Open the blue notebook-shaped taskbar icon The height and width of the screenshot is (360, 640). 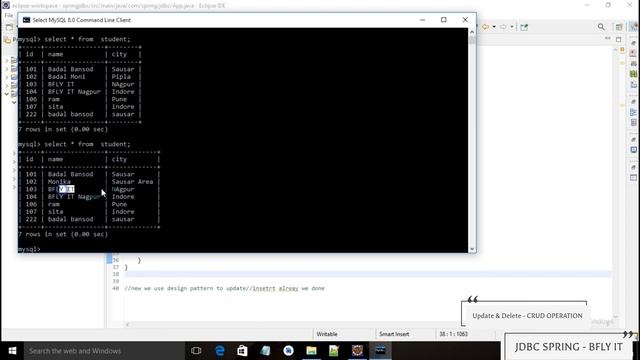coord(265,351)
